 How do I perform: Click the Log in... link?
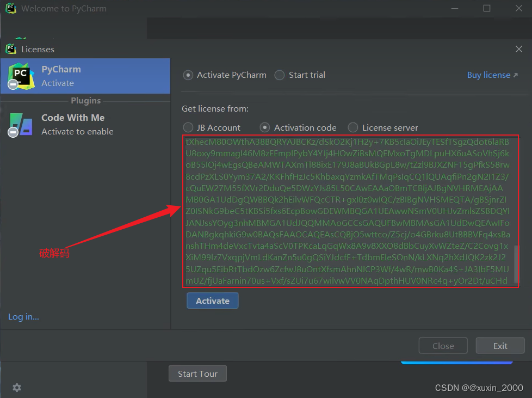tap(23, 317)
